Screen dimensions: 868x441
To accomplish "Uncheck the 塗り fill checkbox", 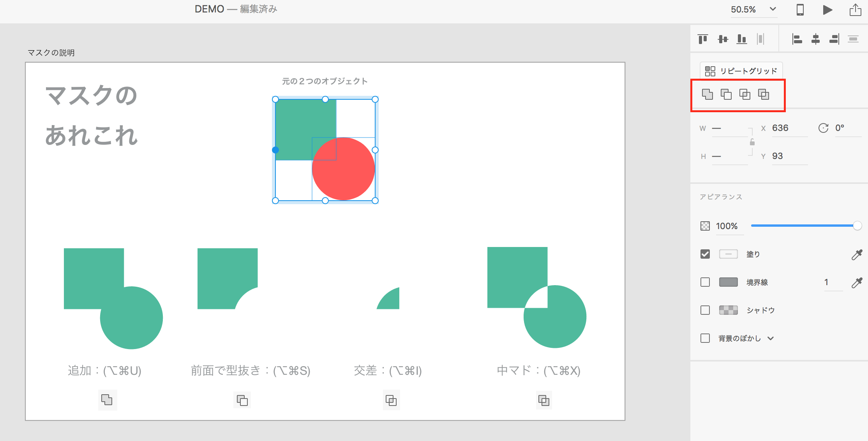I will (705, 254).
